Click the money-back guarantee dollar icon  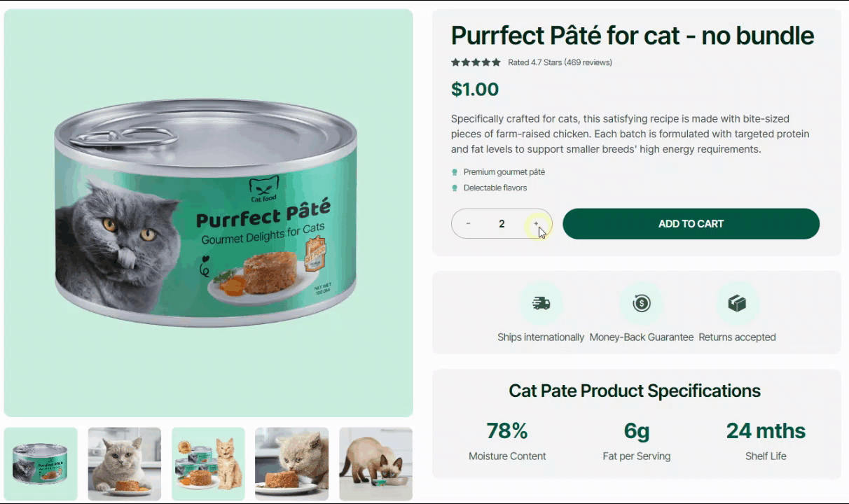641,303
